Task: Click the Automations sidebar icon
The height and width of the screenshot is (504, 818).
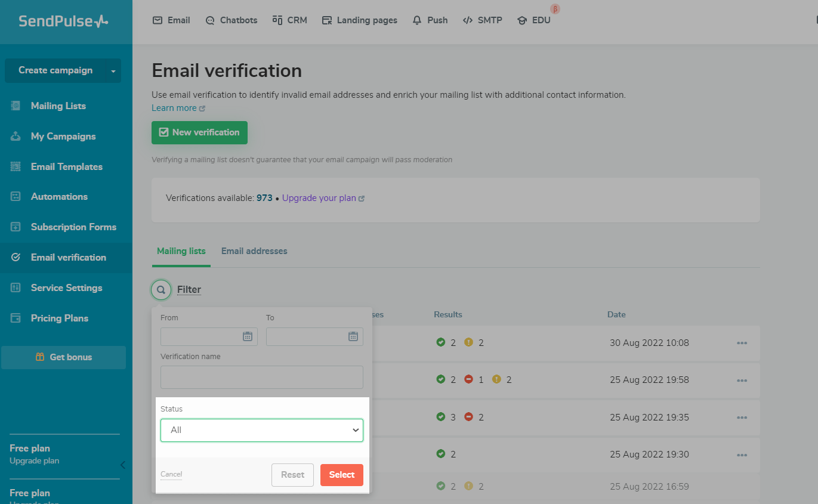Action: pos(16,196)
